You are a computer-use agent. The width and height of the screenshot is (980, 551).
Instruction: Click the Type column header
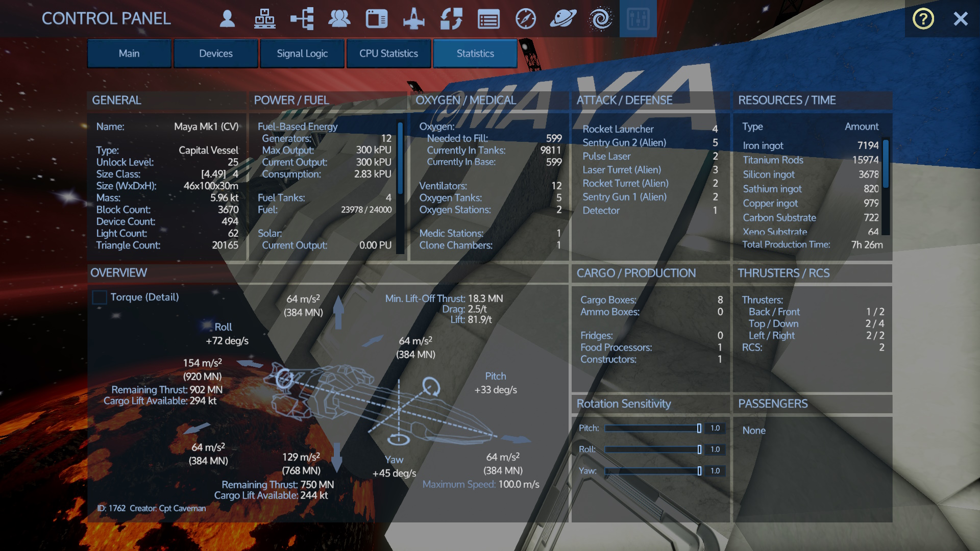(x=752, y=127)
